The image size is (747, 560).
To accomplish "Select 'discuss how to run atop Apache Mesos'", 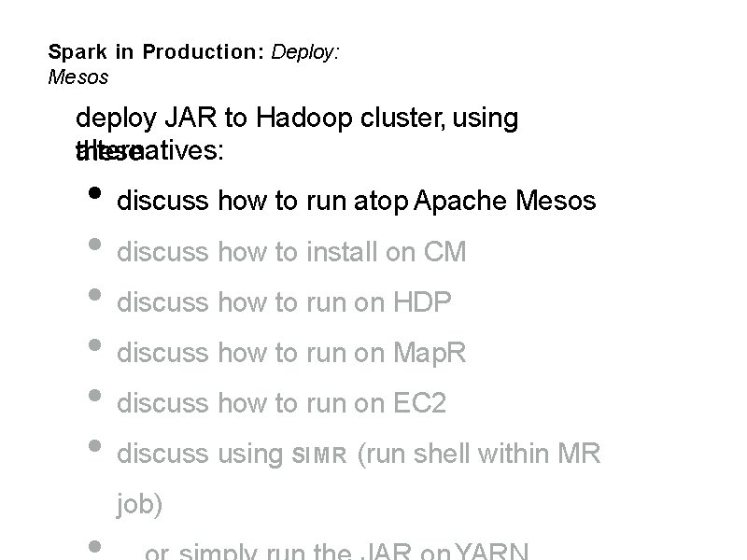I will [x=357, y=201].
